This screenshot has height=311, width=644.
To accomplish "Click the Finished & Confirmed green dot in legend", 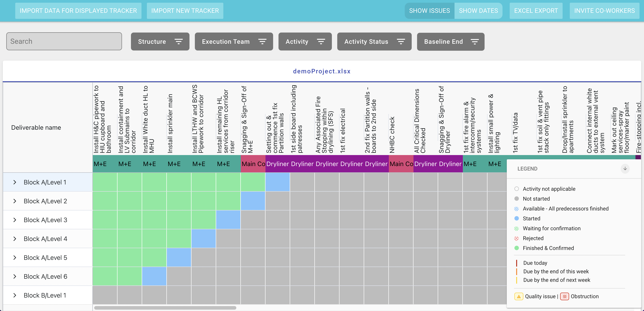I will click(516, 248).
